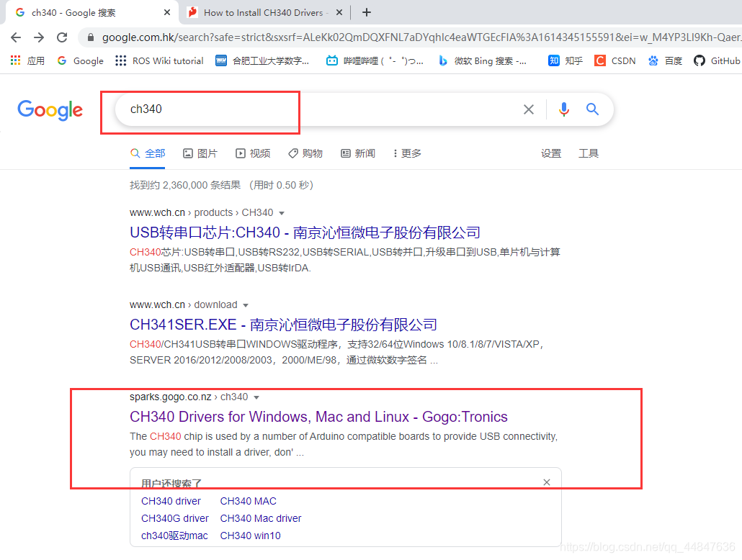This screenshot has height=560, width=742.
Task: Click the address bar URL
Action: click(x=421, y=37)
